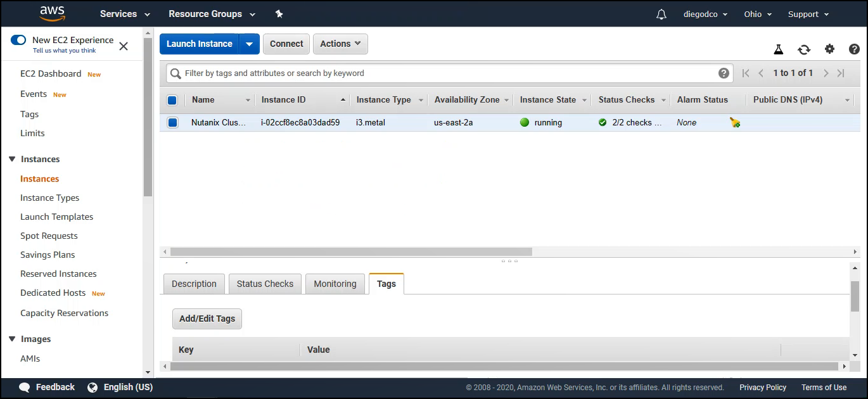Click the Connect button
This screenshot has width=868, height=399.
(x=286, y=44)
